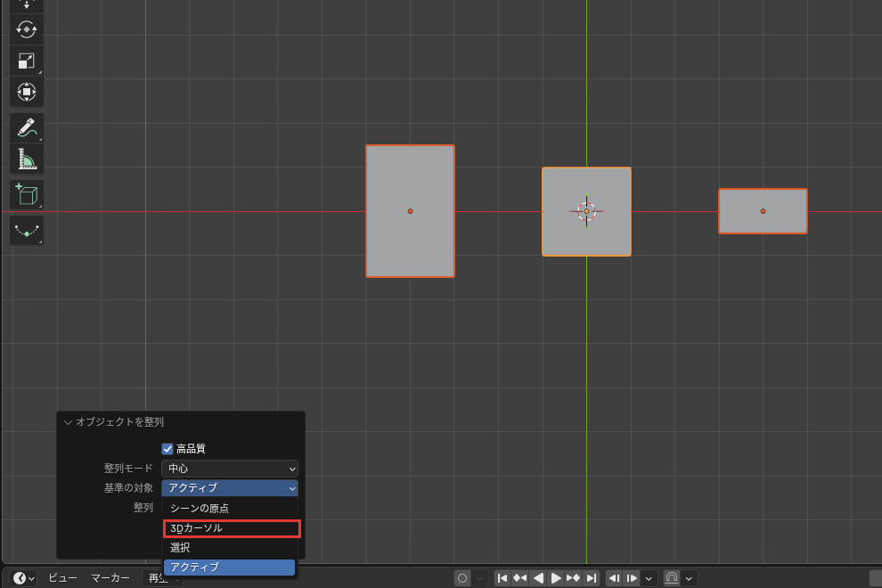This screenshot has width=882, height=588.
Task: Open the timeline editor type dropdown
Action: pos(24,578)
